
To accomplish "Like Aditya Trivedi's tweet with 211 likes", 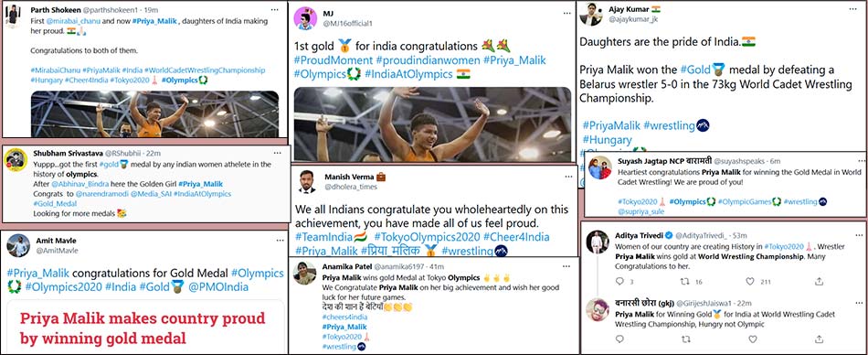I will [752, 282].
